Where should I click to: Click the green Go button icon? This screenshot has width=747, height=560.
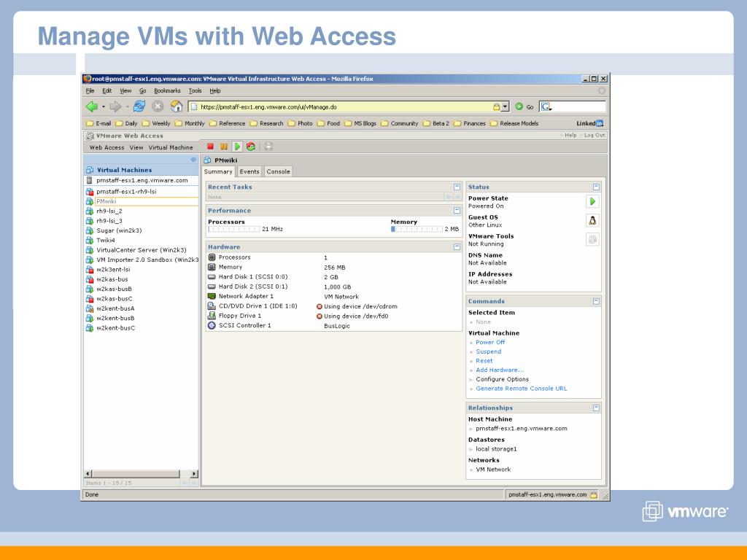click(519, 106)
